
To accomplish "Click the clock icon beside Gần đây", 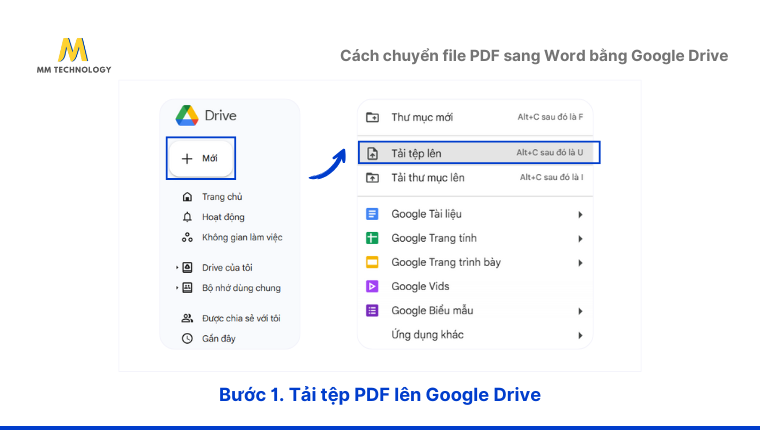I will point(187,338).
